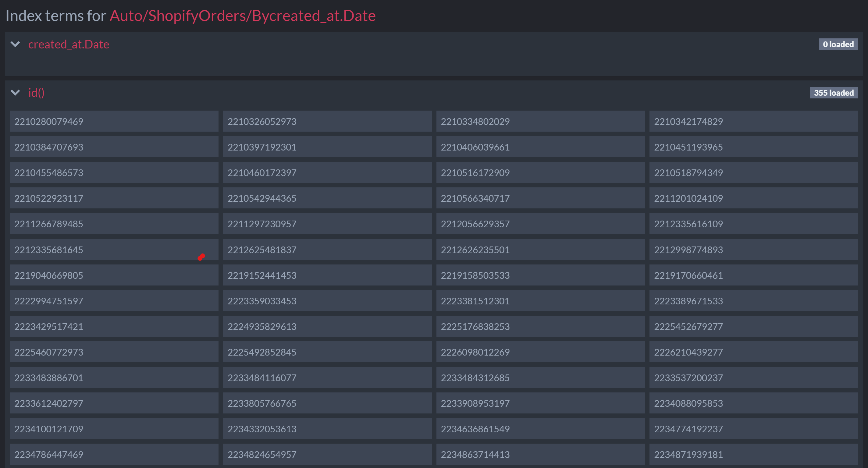Select term 2210455486573
Image resolution: width=868 pixels, height=468 pixels.
pyautogui.click(x=114, y=172)
